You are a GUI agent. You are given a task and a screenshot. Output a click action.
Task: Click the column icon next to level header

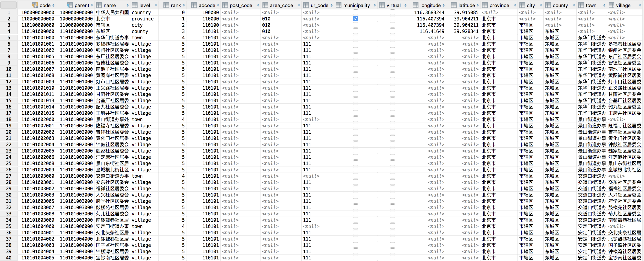point(135,5)
